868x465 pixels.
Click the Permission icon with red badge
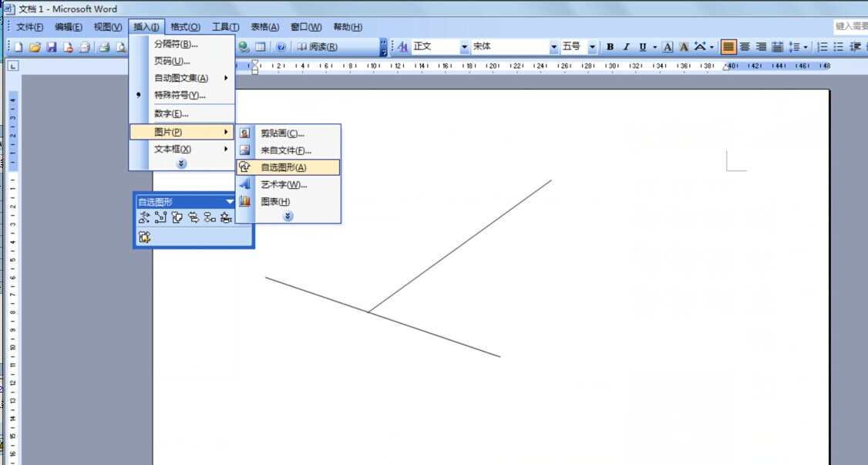click(x=68, y=47)
